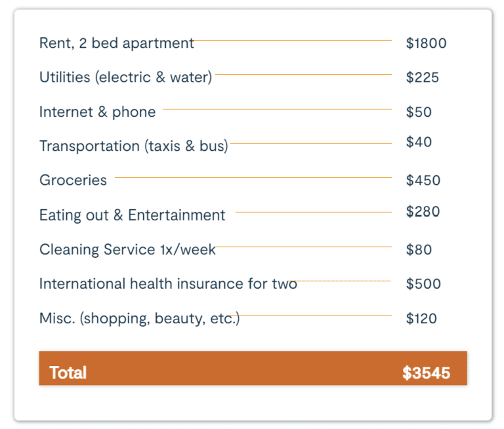Select the $3545 total amount
The image size is (504, 429).
[426, 373]
